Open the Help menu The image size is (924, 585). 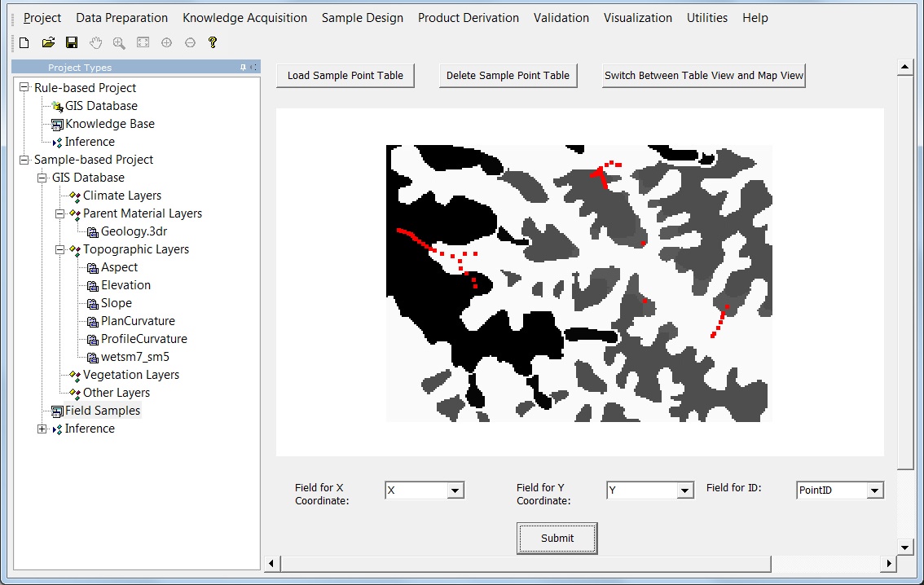pos(755,18)
